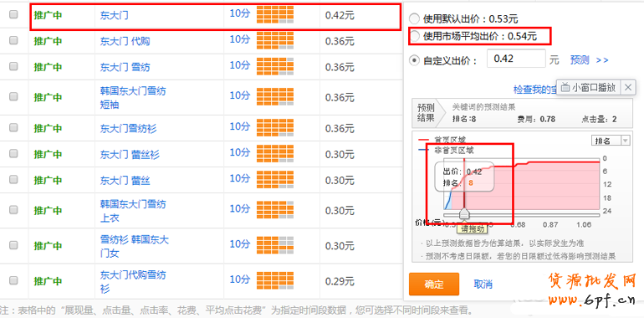Select radio 使用默认出价 0.53元
Viewport: 644px width, 318px height.
(x=415, y=19)
